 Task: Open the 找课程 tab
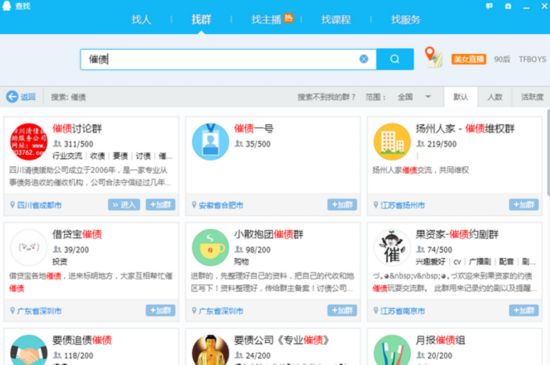[x=336, y=20]
